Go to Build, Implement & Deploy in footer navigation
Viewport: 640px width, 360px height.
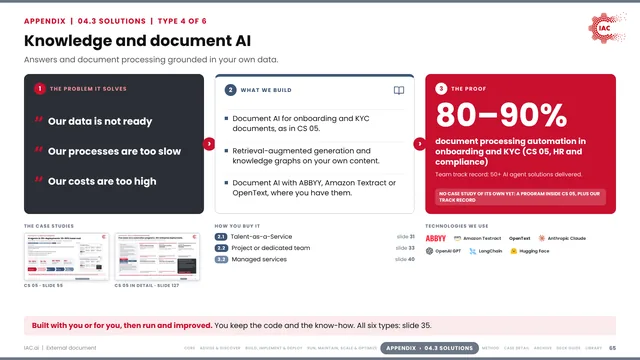coord(273,348)
